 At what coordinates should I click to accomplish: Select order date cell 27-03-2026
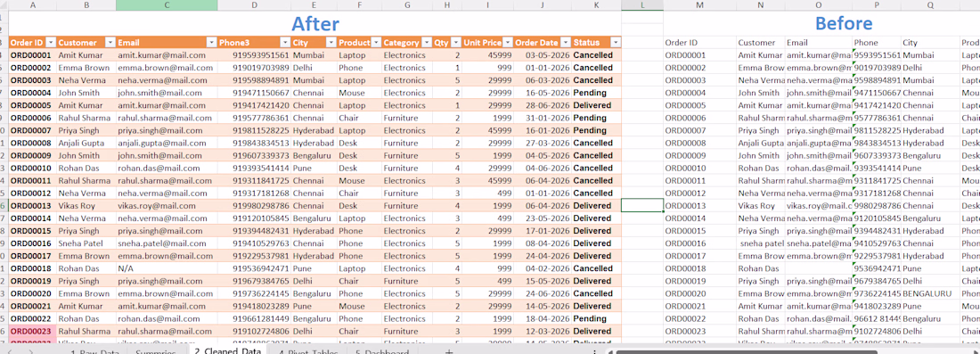543,144
